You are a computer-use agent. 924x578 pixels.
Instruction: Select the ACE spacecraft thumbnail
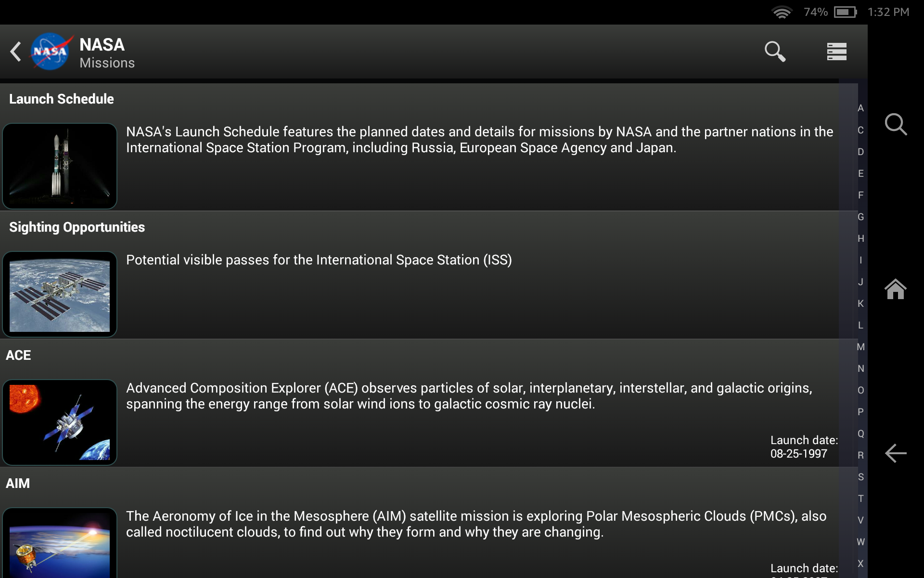pos(60,422)
